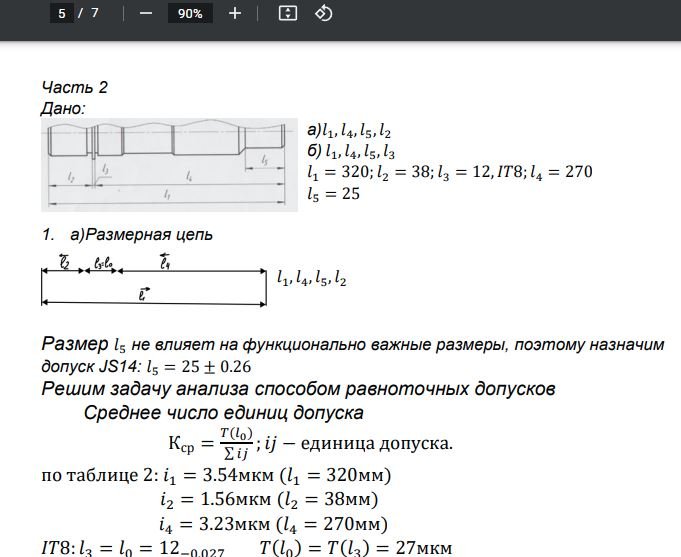Click the zoom out minus icon
The image size is (681, 557).
[146, 13]
